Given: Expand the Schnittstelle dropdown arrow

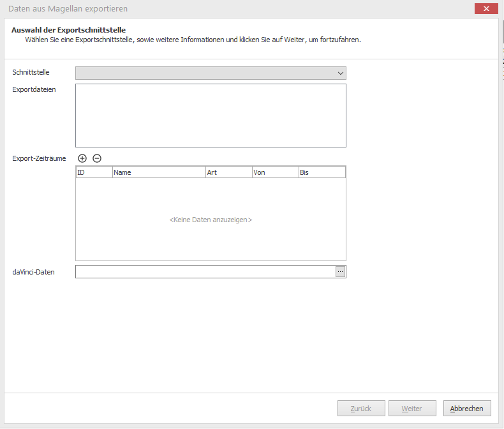Looking at the screenshot, I should click(x=341, y=73).
